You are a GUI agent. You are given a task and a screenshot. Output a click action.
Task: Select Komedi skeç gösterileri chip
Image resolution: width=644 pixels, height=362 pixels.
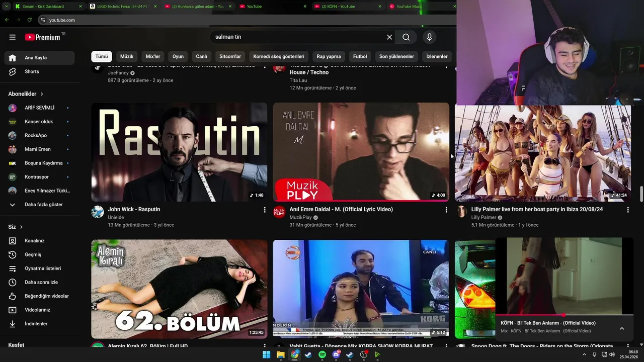(x=279, y=56)
